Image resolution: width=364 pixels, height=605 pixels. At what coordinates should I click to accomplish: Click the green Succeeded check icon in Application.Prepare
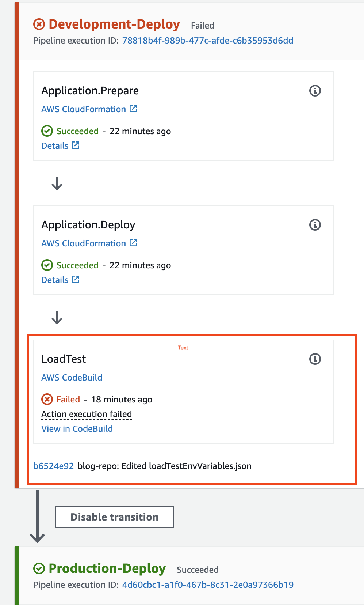coord(47,131)
